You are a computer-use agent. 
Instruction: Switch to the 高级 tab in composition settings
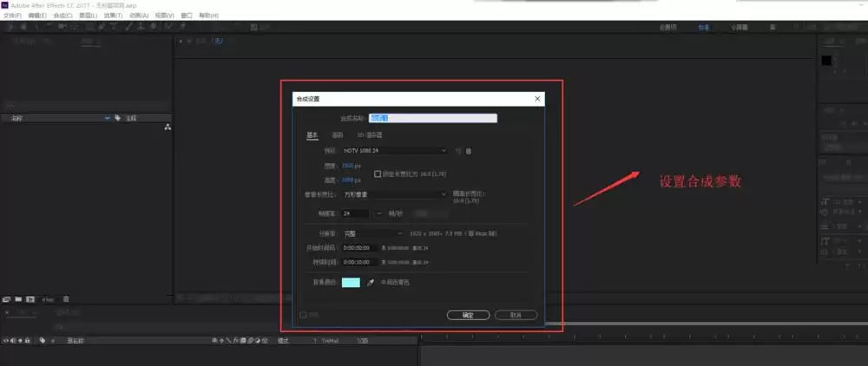[337, 135]
